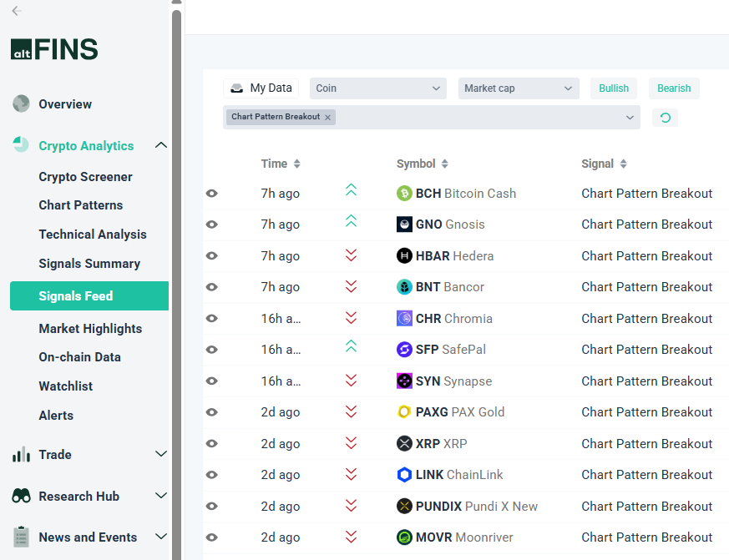Click the Bearish filter button
Screen dimensions: 729x560
(674, 88)
